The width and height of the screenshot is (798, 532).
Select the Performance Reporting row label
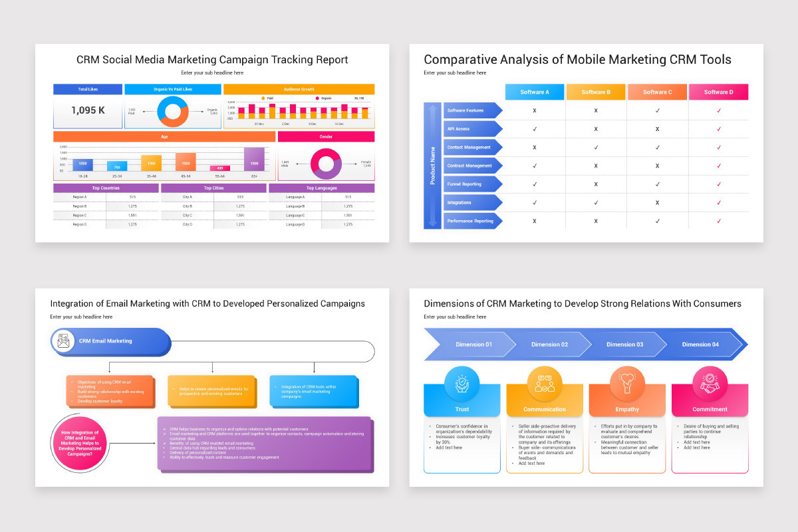473,221
